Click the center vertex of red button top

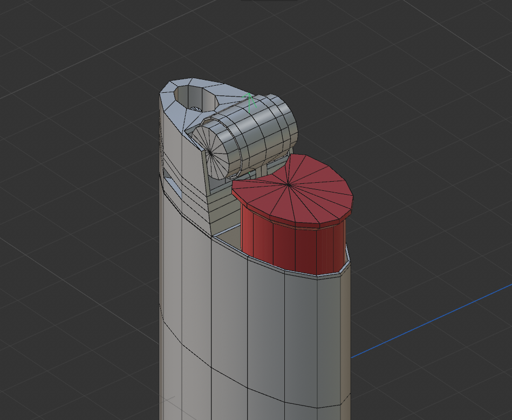click(x=290, y=184)
